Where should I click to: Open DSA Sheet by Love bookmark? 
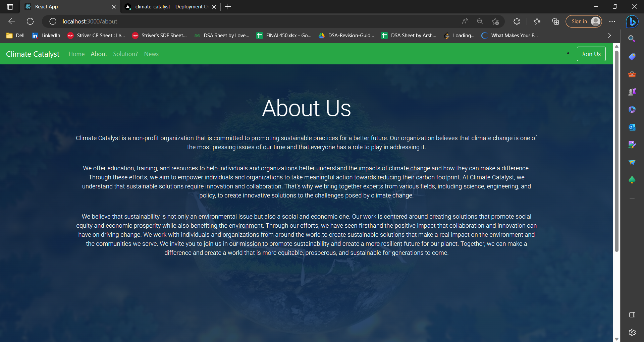tap(222, 36)
